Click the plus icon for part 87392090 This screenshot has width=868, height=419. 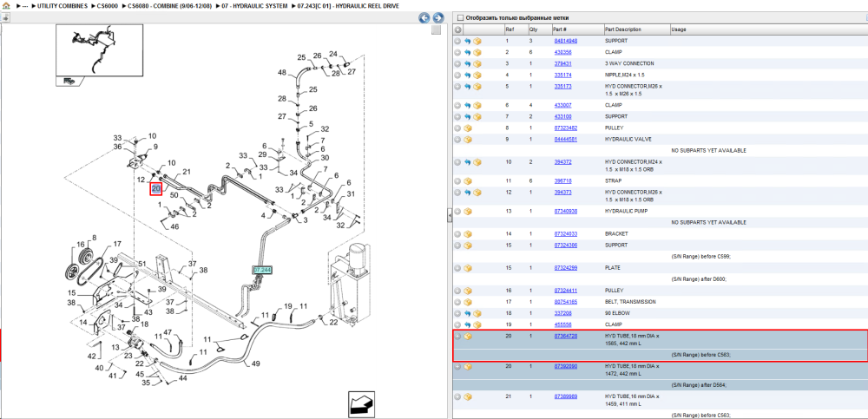click(x=457, y=366)
